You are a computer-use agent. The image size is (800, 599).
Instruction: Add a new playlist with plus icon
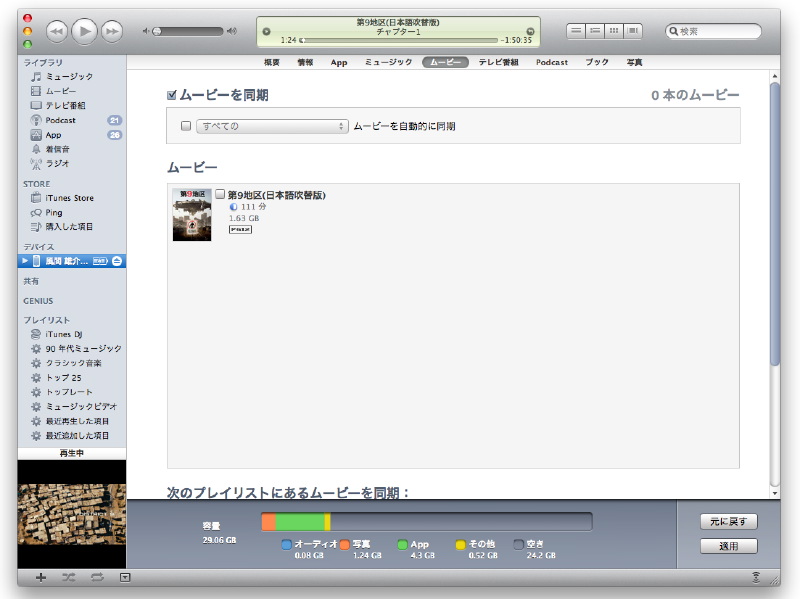click(40, 578)
